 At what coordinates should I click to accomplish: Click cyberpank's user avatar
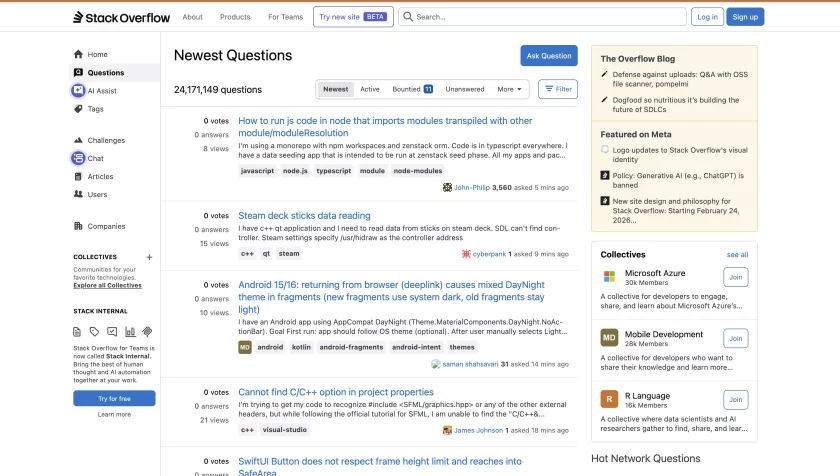coord(466,254)
